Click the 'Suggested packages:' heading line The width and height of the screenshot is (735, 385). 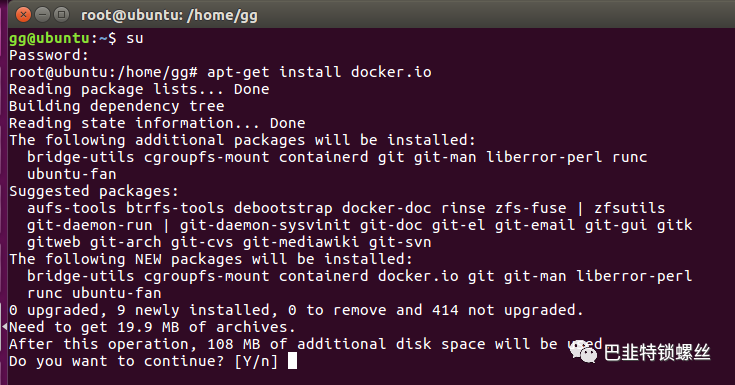coord(94,191)
